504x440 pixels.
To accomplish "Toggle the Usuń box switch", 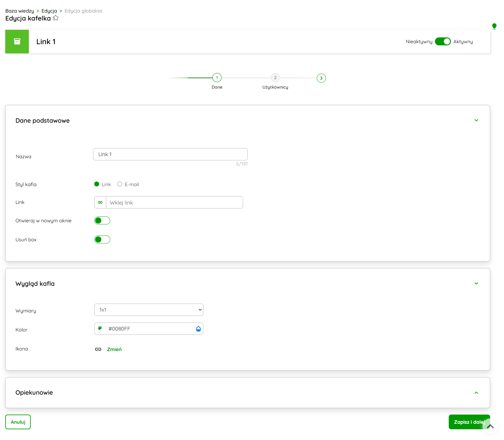I will click(102, 239).
